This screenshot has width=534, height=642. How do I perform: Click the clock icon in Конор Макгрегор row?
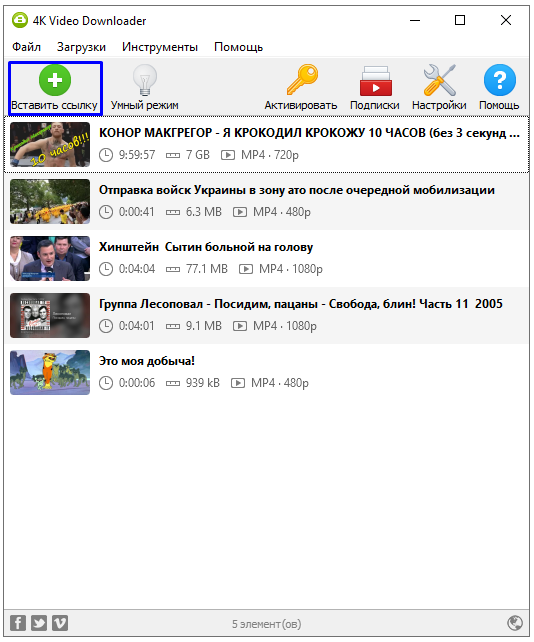(x=106, y=155)
